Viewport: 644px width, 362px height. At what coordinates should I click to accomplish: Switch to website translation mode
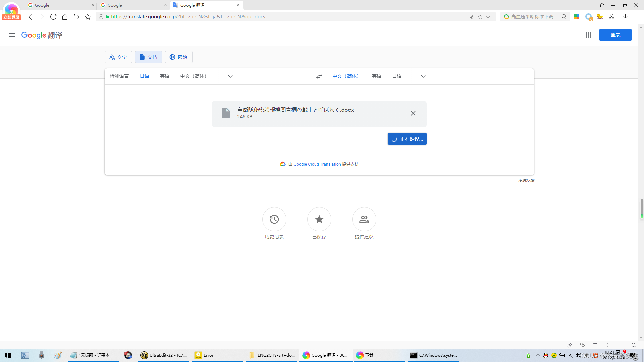point(178,57)
